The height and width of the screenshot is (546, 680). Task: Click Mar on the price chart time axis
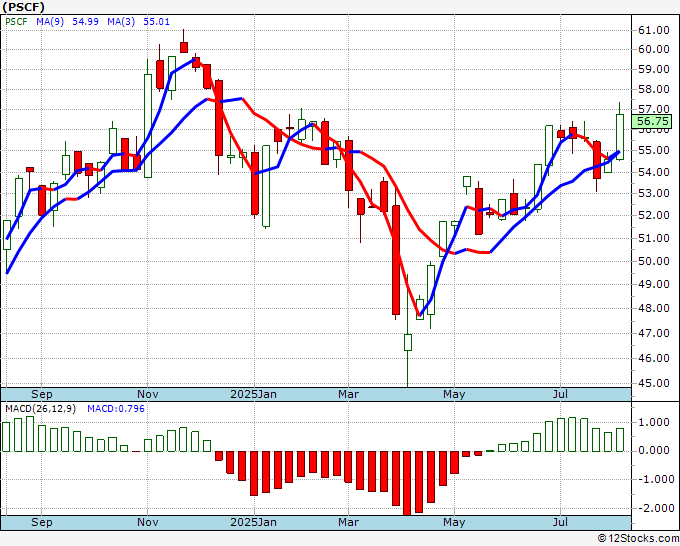[349, 394]
